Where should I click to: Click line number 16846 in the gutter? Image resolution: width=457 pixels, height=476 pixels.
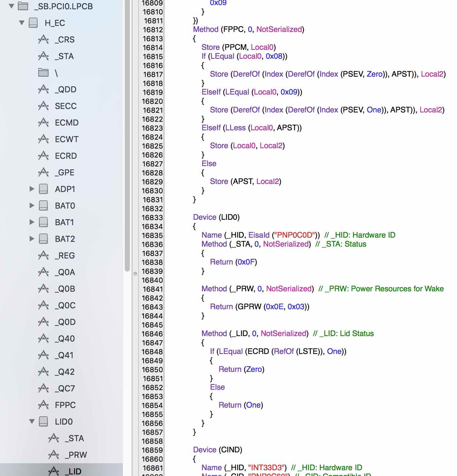coord(153,334)
